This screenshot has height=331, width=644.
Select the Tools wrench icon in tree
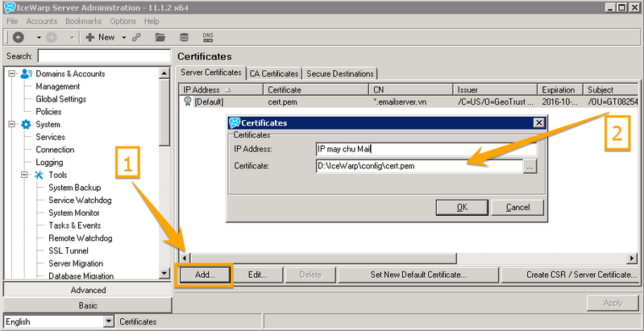tap(38, 175)
